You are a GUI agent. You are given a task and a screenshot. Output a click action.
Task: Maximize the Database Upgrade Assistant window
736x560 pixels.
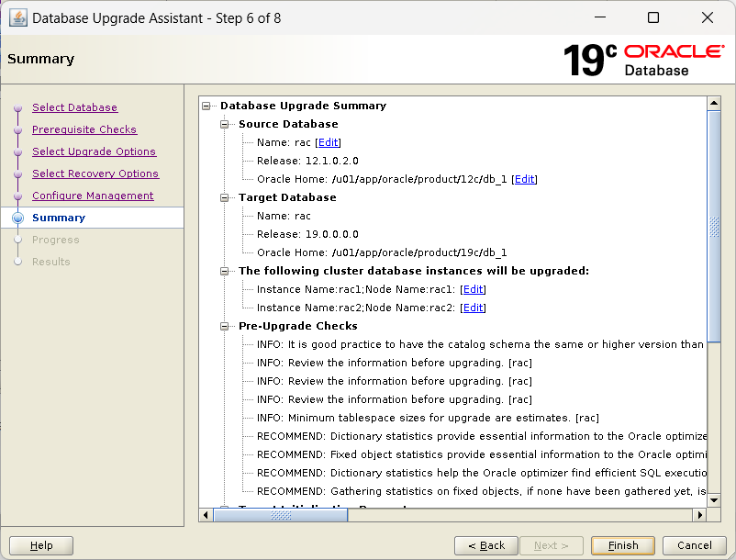[653, 17]
